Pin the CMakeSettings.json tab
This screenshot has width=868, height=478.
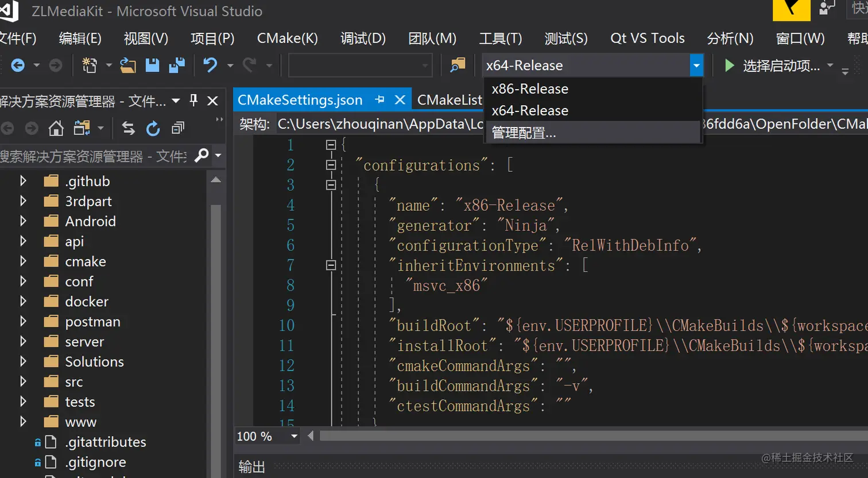coord(379,99)
